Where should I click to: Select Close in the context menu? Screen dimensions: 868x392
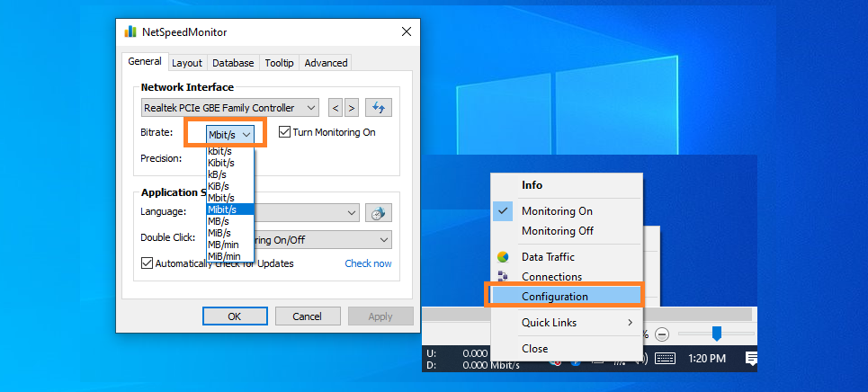[567, 348]
